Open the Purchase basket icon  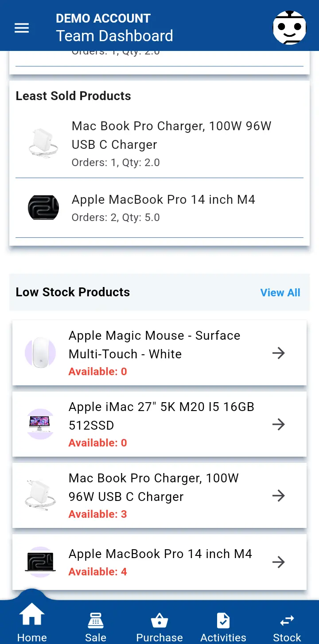(159, 620)
